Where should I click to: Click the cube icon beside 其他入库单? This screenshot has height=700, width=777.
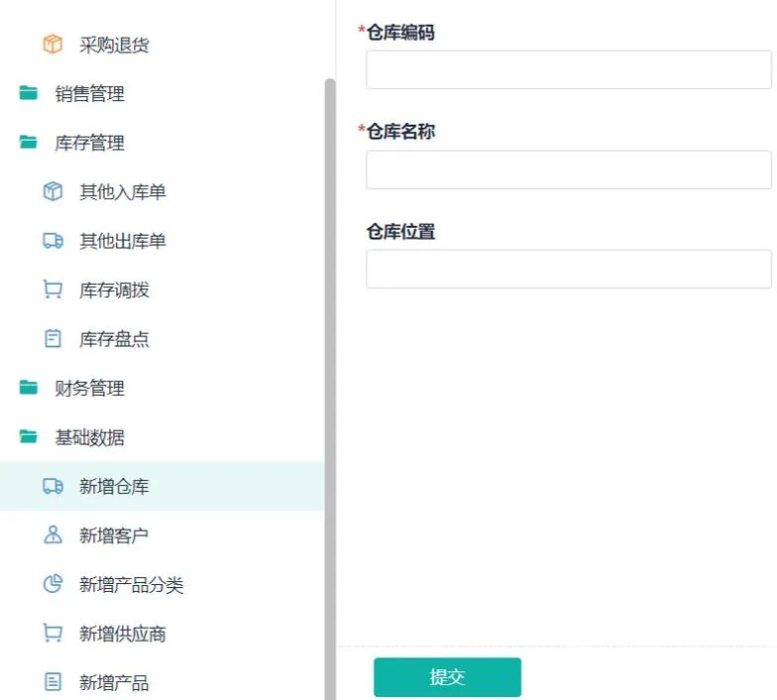[53, 191]
